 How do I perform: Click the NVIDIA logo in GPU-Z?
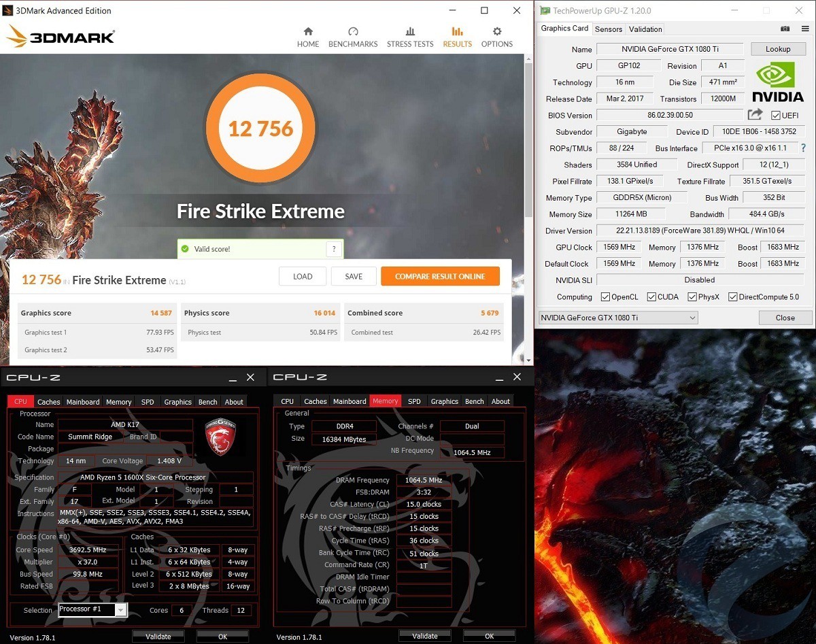pos(778,82)
